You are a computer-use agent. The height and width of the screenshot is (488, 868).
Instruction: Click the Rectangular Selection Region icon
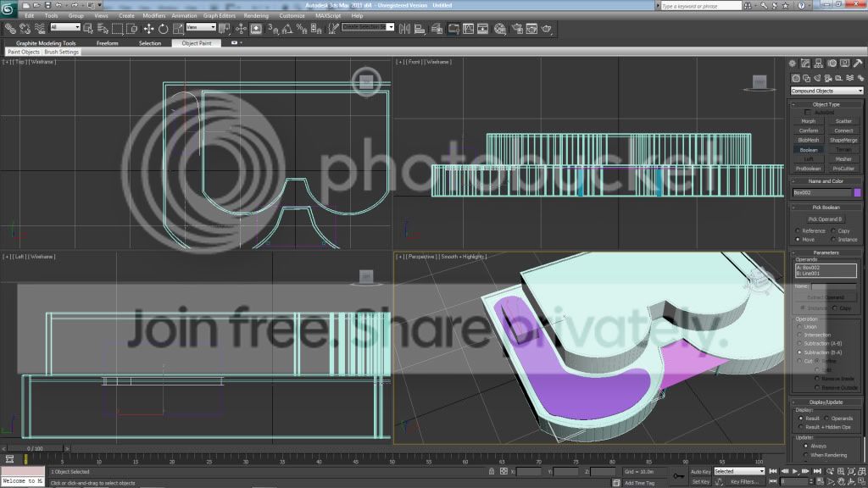[117, 29]
